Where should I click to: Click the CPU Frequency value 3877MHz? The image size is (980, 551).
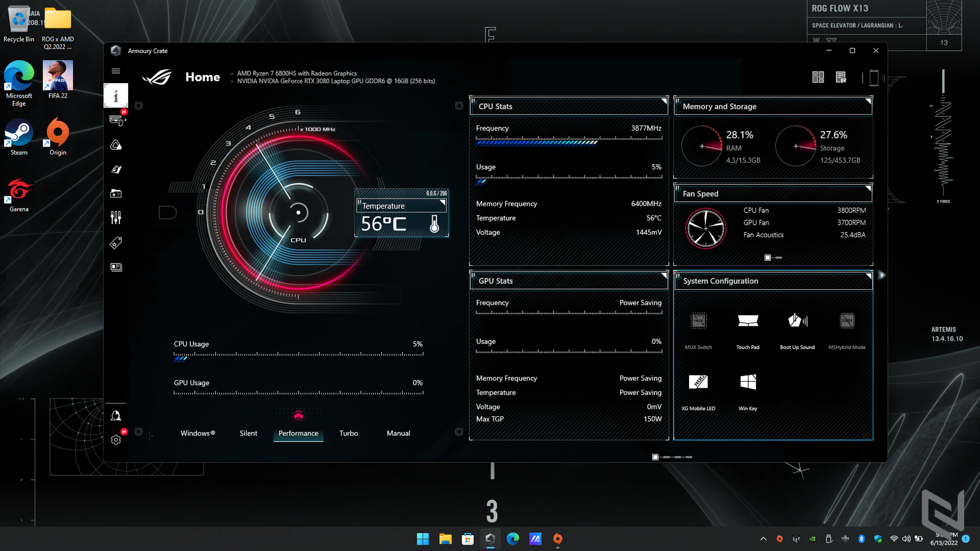646,128
